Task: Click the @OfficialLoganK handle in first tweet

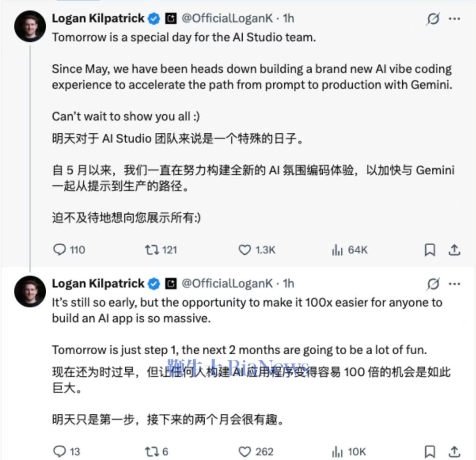Action: tap(228, 19)
